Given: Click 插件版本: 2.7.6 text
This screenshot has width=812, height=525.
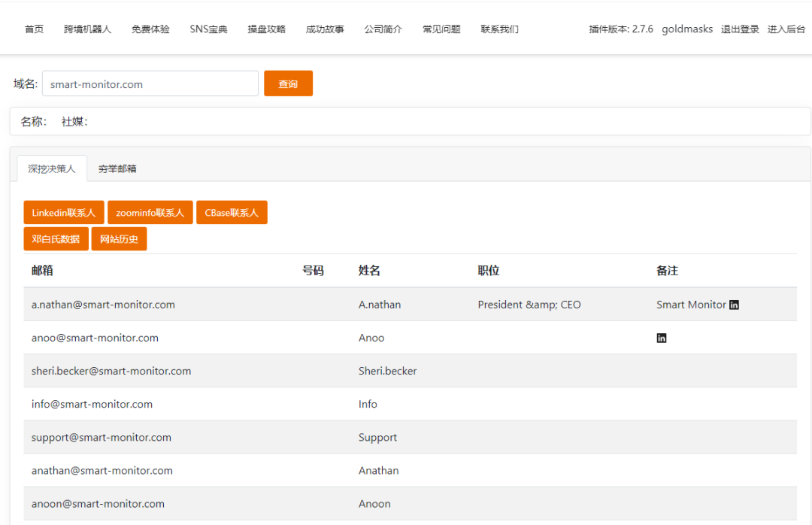Looking at the screenshot, I should point(621,29).
